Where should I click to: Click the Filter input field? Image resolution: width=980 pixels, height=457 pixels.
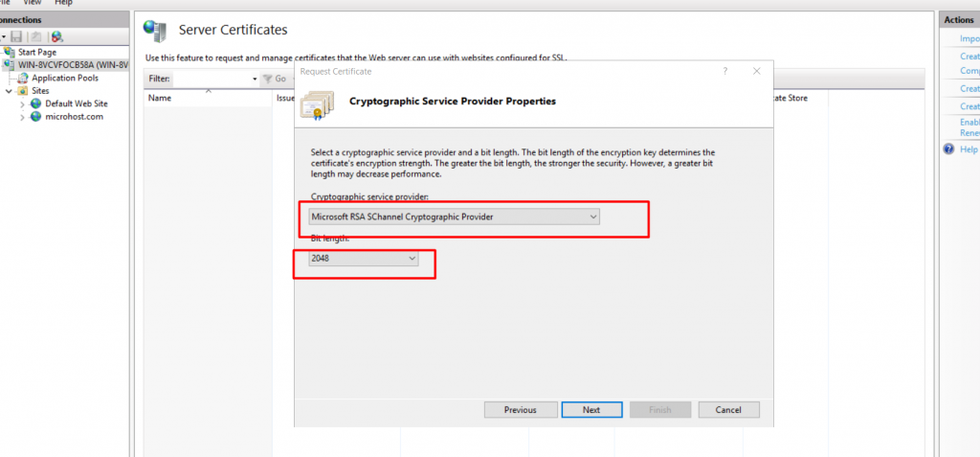215,79
